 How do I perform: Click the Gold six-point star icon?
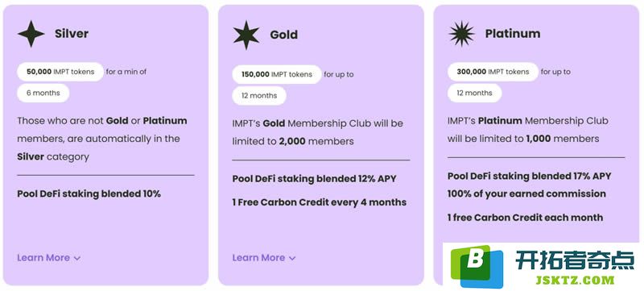[246, 35]
